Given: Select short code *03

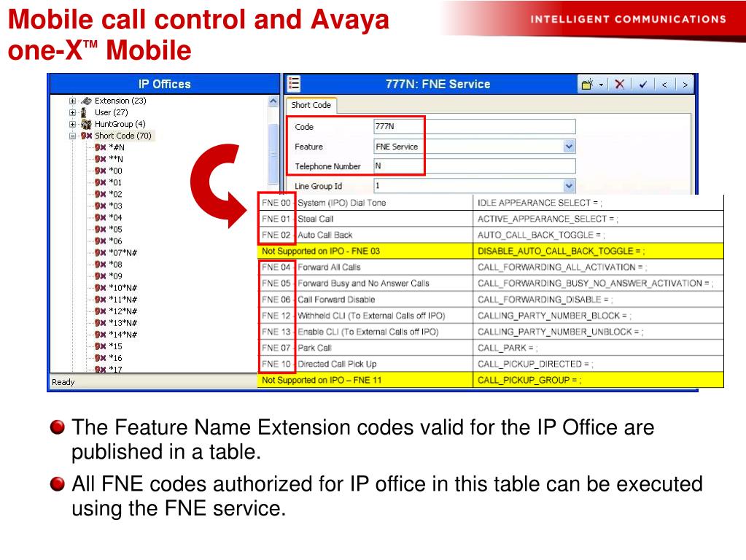Looking at the screenshot, I should tap(116, 206).
